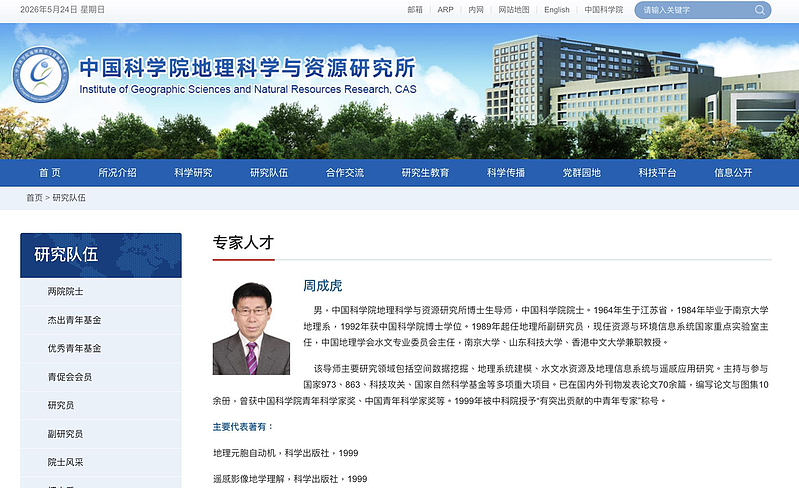The height and width of the screenshot is (488, 799).
Task: Open the 所况介绍 navigation menu
Action: (117, 173)
